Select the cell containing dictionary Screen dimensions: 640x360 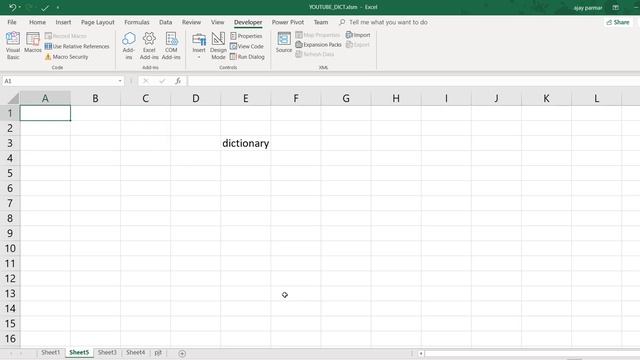click(246, 143)
